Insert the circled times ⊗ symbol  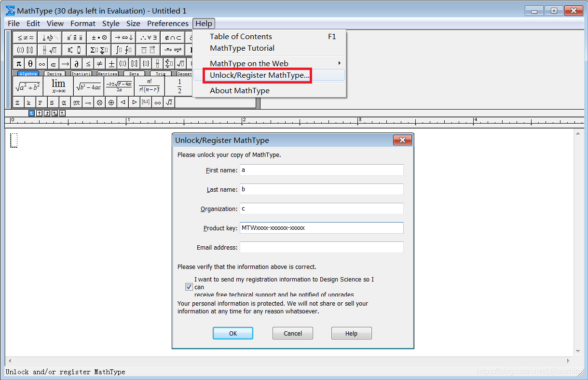coord(99,102)
